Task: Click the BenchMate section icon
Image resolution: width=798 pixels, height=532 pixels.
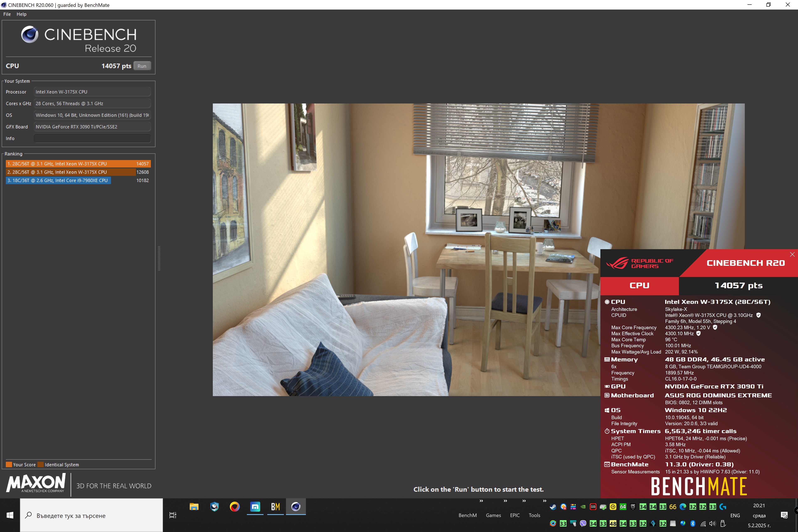Action: click(607, 465)
